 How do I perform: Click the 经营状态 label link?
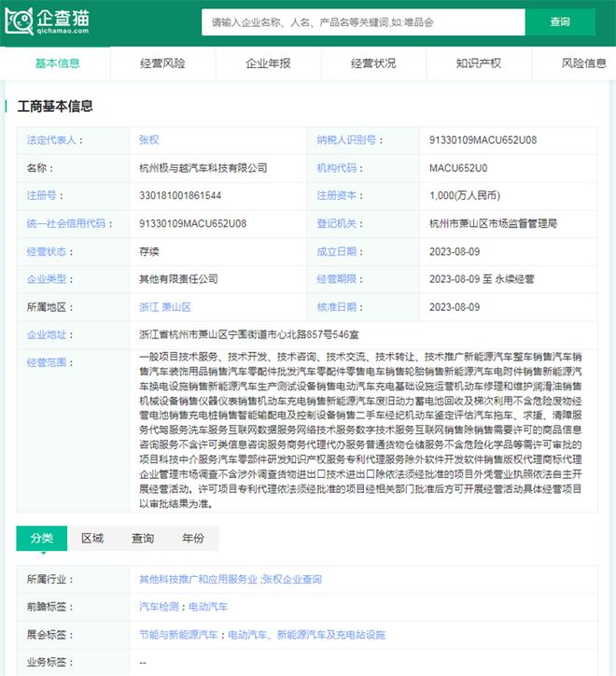[x=47, y=251]
